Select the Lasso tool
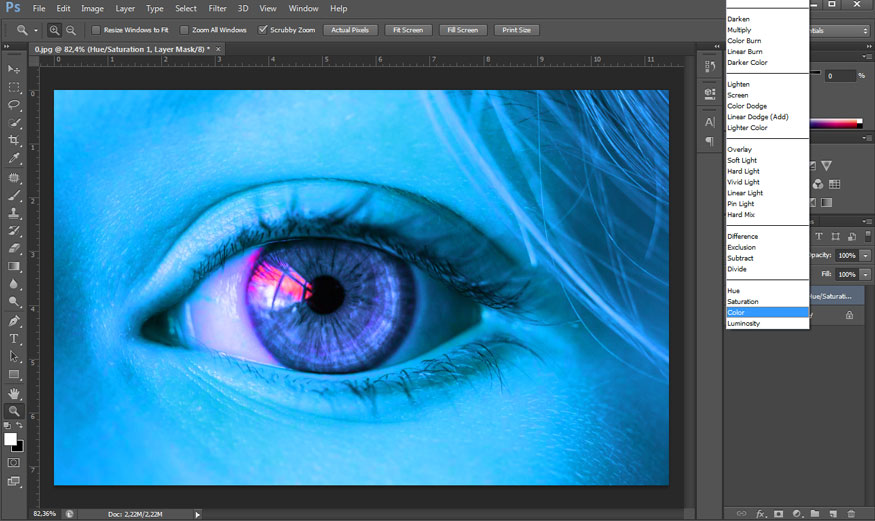This screenshot has height=521, width=875. click(x=14, y=105)
